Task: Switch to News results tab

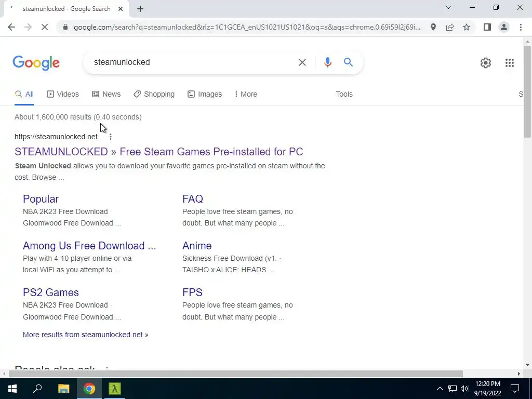Action: [x=106, y=94]
